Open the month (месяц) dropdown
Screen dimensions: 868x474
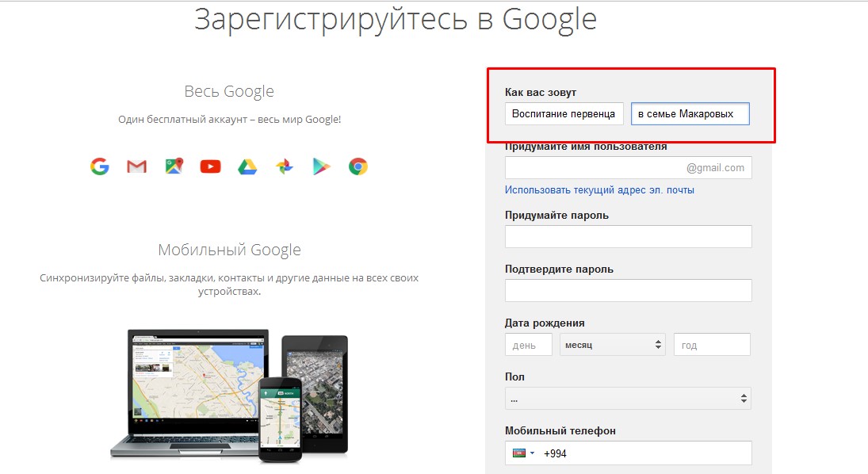pyautogui.click(x=613, y=345)
